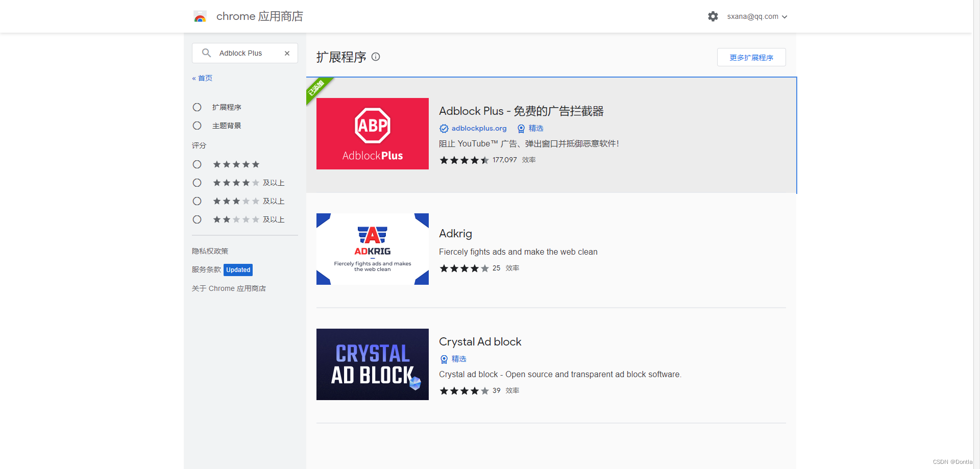The image size is (980, 469).
Task: Open the Adblock Plus - 免费的广告拦截器 title
Action: point(521,111)
